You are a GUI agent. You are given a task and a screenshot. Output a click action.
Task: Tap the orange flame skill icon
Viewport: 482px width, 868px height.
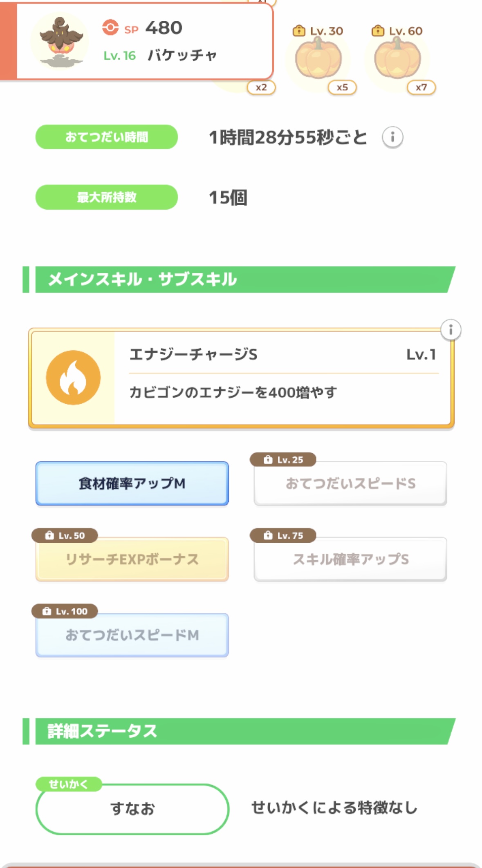pyautogui.click(x=73, y=378)
